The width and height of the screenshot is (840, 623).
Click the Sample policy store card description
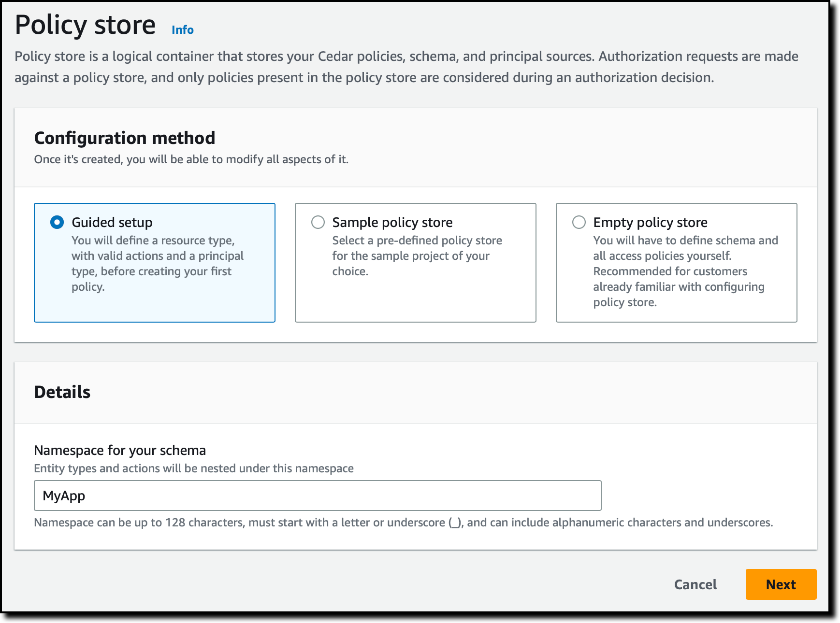coord(417,256)
